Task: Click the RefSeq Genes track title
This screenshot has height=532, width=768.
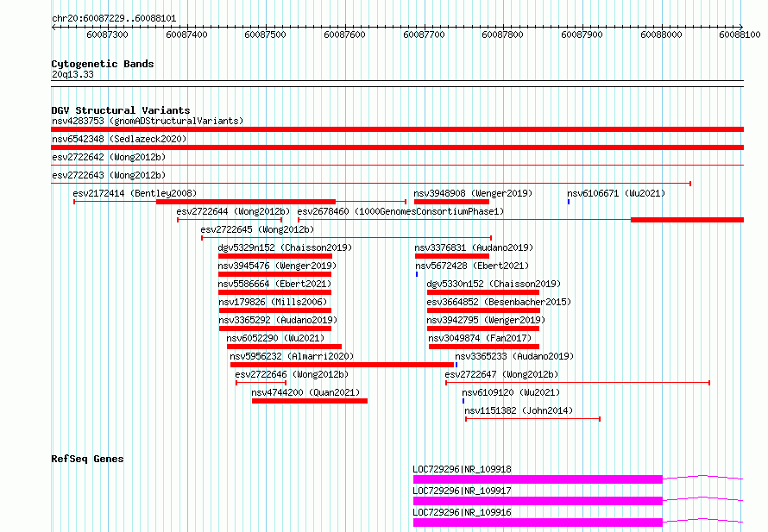Action: [87, 459]
